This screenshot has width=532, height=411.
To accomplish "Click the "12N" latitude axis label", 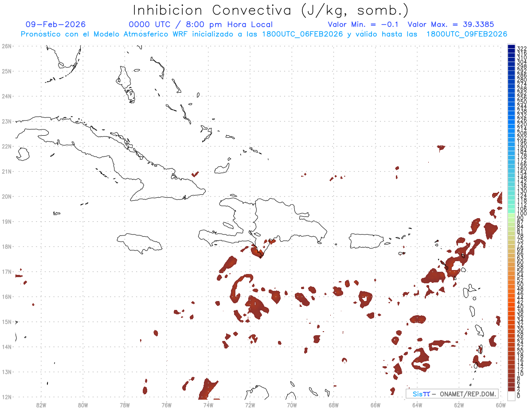I will (x=7, y=397).
